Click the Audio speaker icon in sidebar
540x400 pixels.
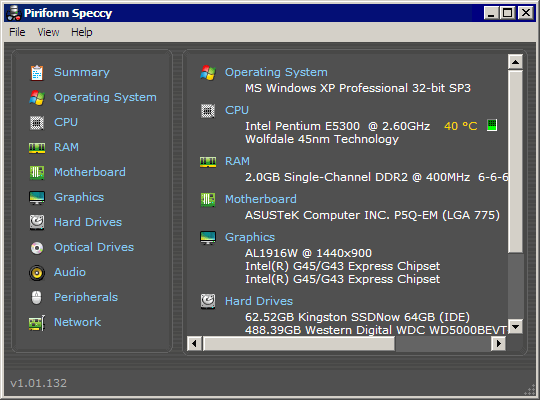(37, 273)
